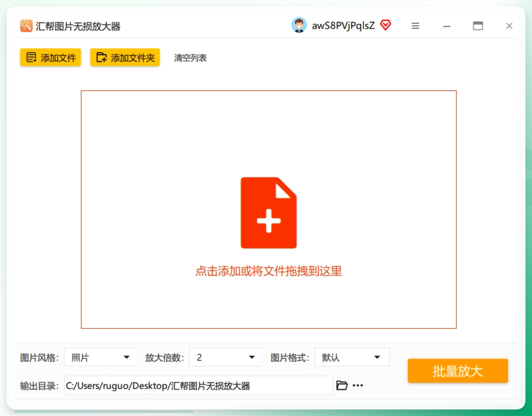Minimize the window
Viewport: 532px width, 416px height.
tap(446, 26)
